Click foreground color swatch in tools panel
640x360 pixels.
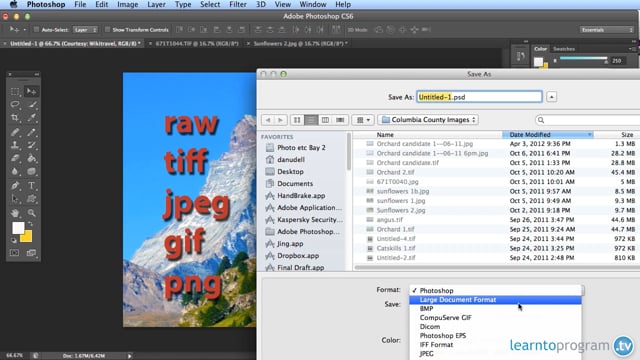tap(18, 228)
